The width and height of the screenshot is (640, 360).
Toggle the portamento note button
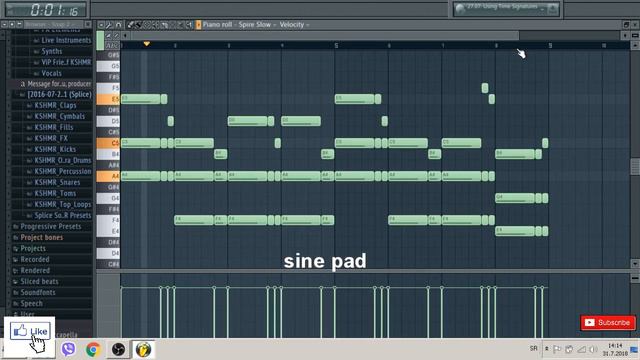[116, 36]
